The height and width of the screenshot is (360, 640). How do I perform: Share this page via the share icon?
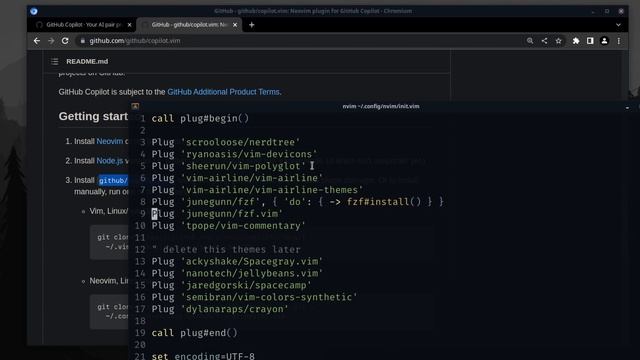click(x=544, y=41)
